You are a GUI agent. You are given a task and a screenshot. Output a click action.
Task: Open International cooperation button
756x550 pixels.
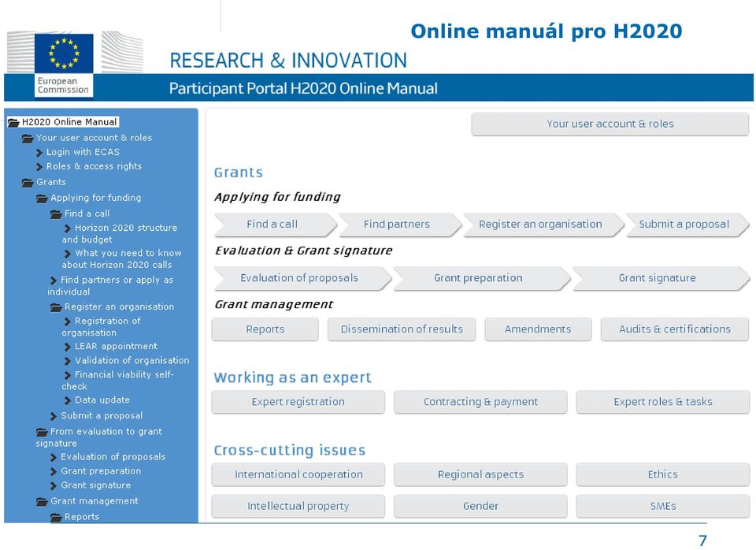tap(298, 474)
